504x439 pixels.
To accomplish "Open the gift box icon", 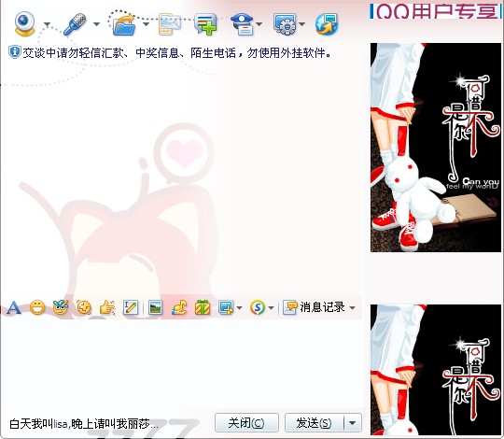I will [203, 308].
